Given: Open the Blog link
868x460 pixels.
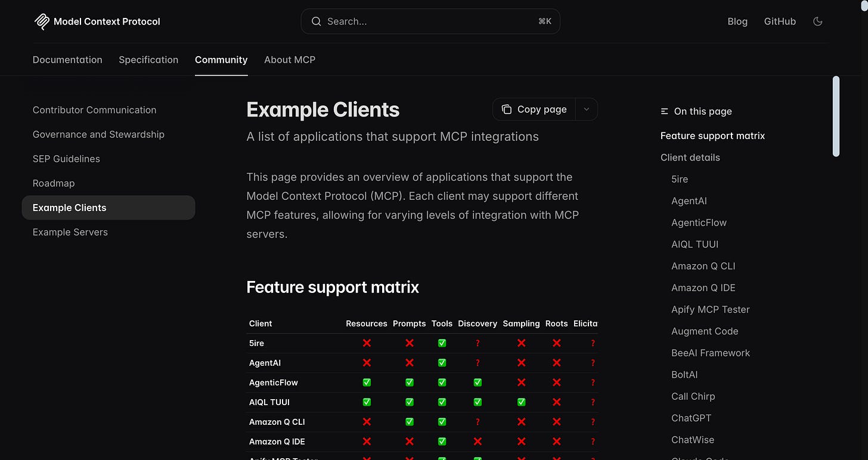Looking at the screenshot, I should (737, 21).
